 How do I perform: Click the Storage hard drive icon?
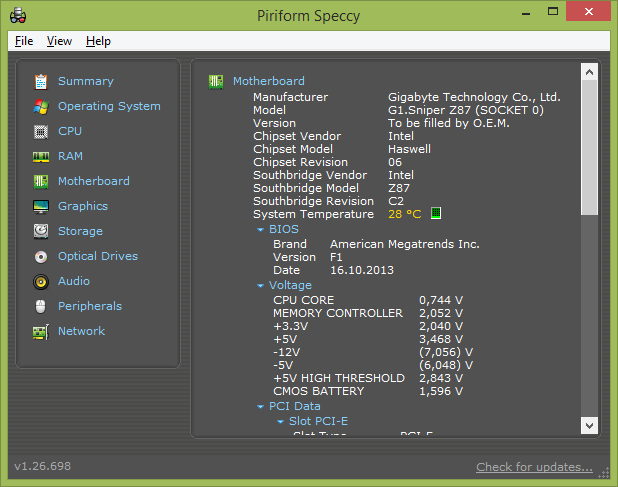[x=41, y=232]
